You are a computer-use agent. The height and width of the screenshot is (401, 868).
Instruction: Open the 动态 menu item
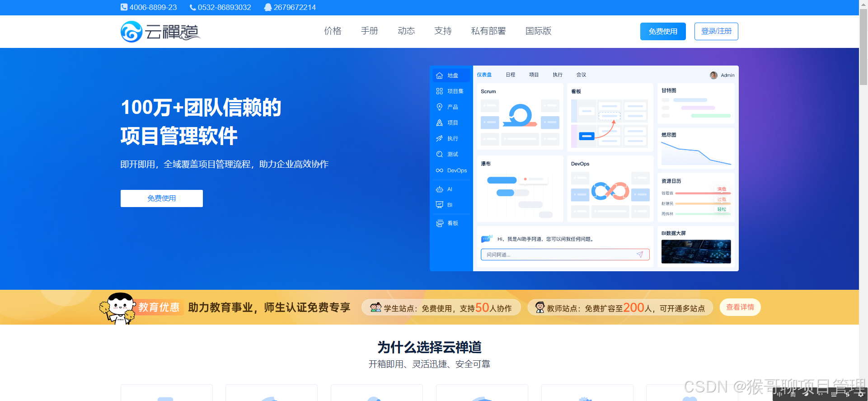click(406, 31)
